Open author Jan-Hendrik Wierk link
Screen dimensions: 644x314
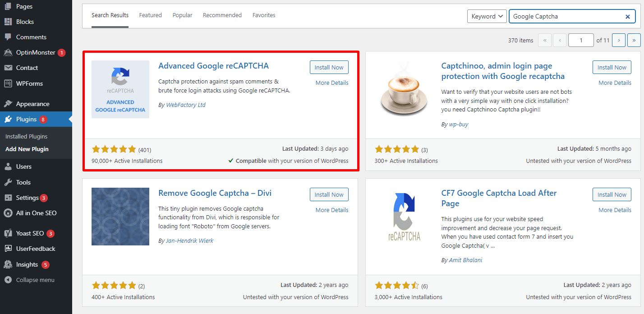coord(189,240)
